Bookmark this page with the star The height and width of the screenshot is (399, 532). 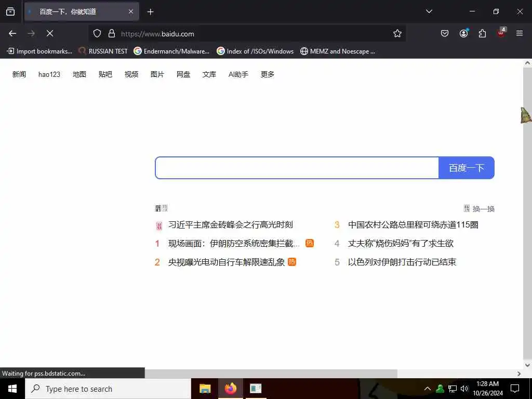coord(397,33)
